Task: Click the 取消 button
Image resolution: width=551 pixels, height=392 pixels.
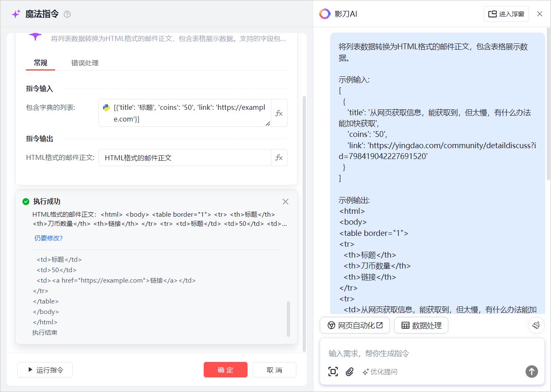Action: (x=274, y=370)
